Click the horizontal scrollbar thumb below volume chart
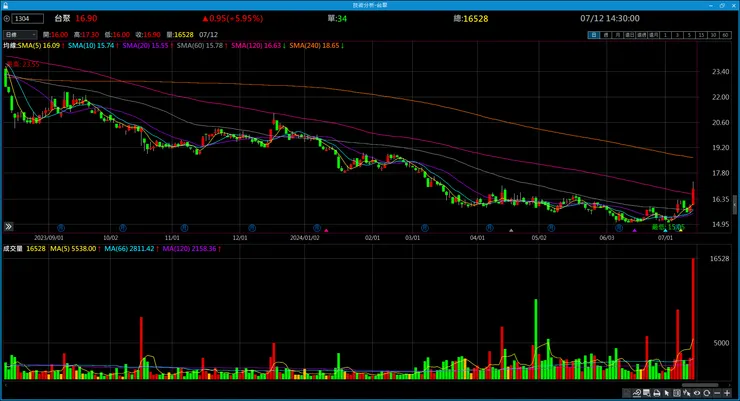The height and width of the screenshot is (401, 740). (700, 385)
